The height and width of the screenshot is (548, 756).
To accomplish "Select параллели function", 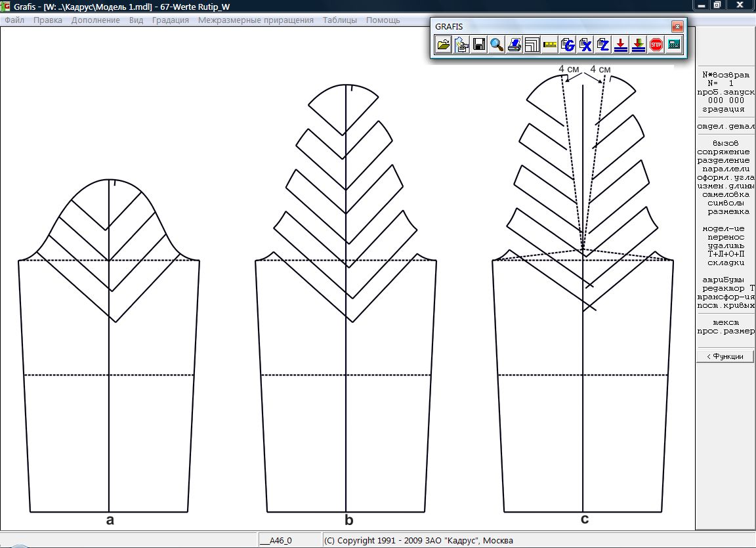I will pos(726,169).
